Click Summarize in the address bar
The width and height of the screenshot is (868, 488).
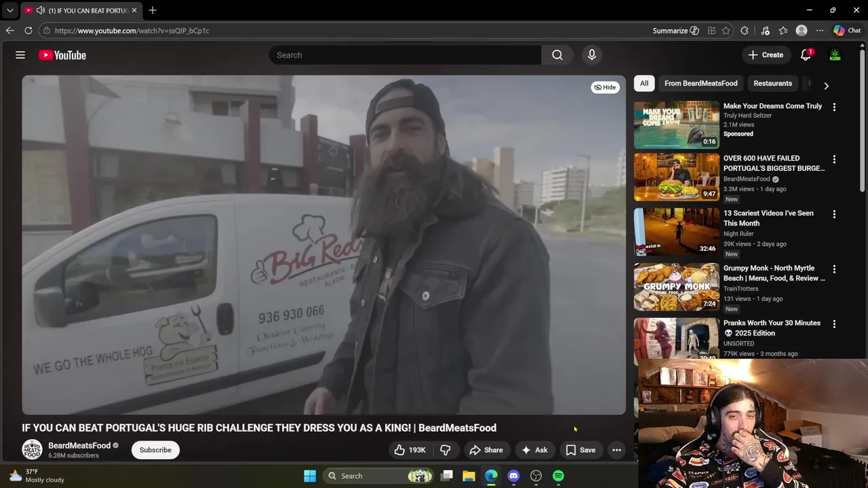pos(675,30)
